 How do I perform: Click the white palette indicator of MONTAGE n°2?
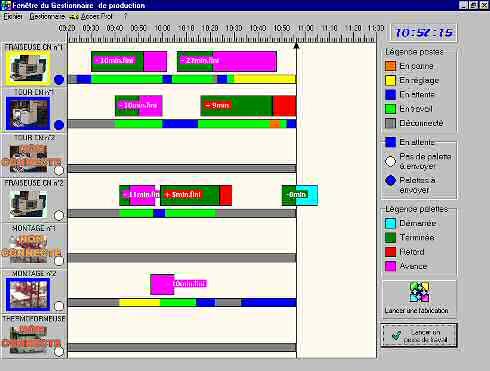coord(59,306)
